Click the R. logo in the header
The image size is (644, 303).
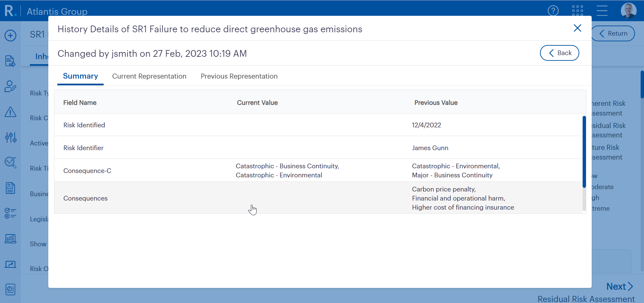10,10
